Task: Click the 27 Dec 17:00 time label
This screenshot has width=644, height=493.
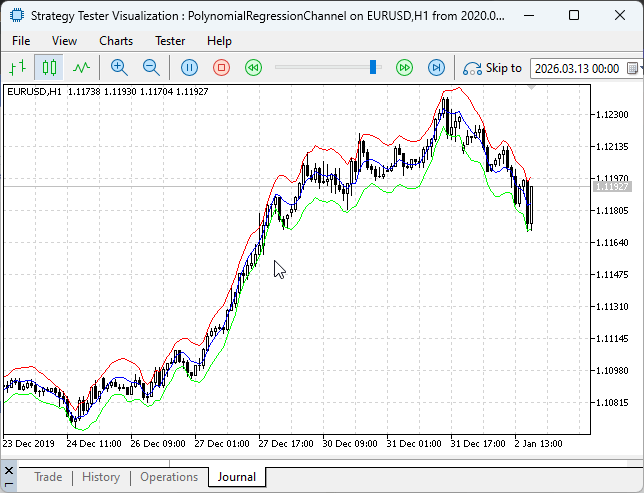Action: pos(286,444)
